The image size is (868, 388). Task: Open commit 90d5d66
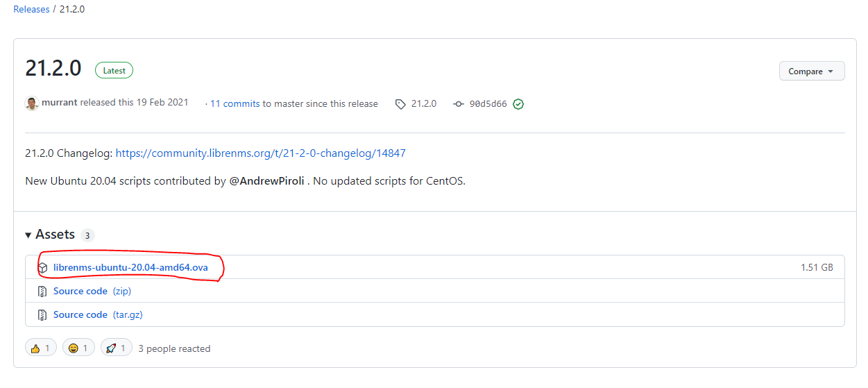pos(488,104)
